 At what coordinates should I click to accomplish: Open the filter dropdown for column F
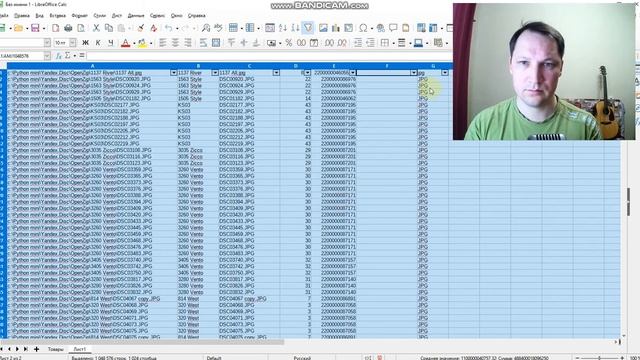click(x=413, y=73)
